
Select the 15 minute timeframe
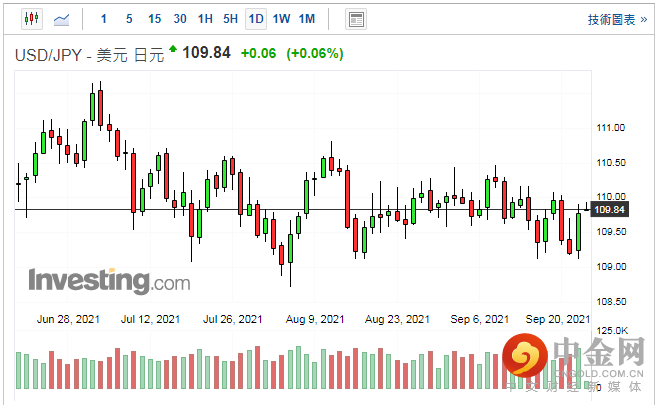pos(154,19)
